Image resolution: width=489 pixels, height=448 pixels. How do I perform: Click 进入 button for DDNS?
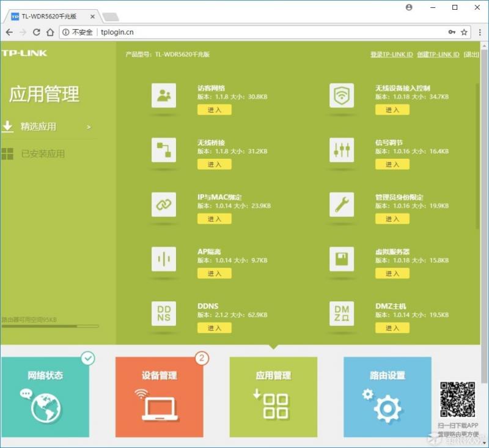click(215, 328)
